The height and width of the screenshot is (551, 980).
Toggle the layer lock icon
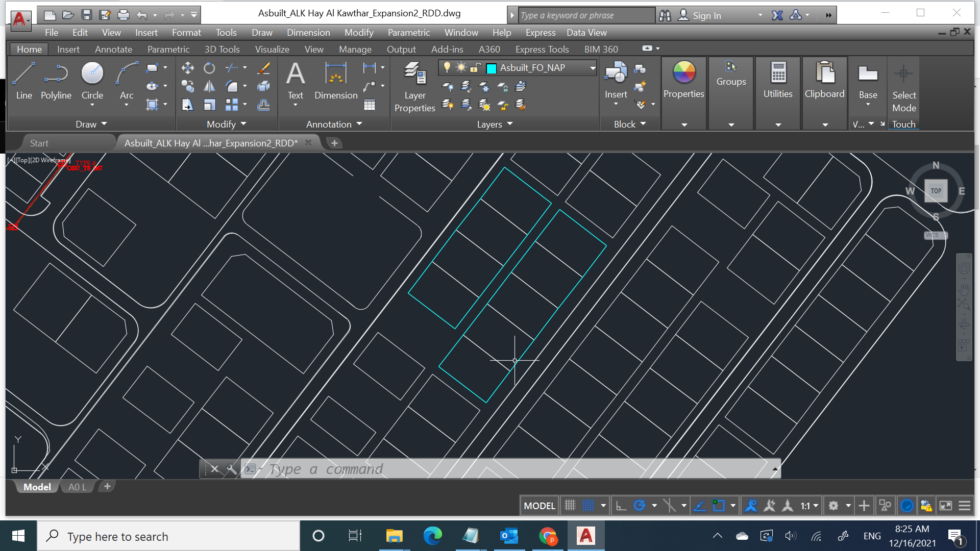pyautogui.click(x=475, y=67)
